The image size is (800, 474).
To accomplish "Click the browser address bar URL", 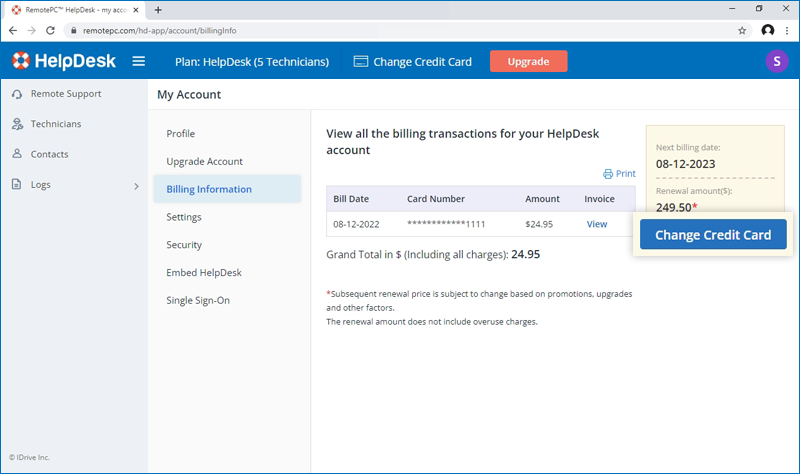I will pos(159,31).
